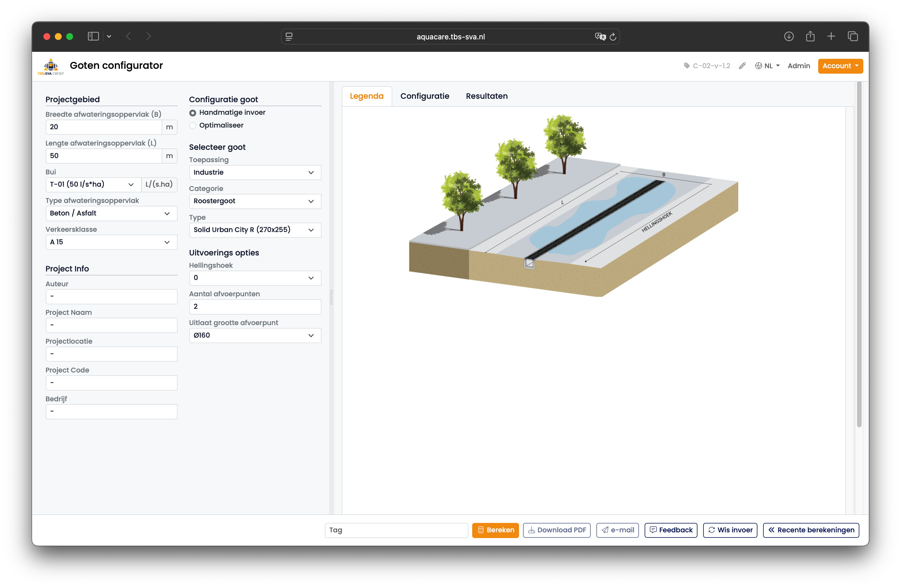Image resolution: width=901 pixels, height=588 pixels.
Task: Open the tab overview icon
Action: [852, 36]
